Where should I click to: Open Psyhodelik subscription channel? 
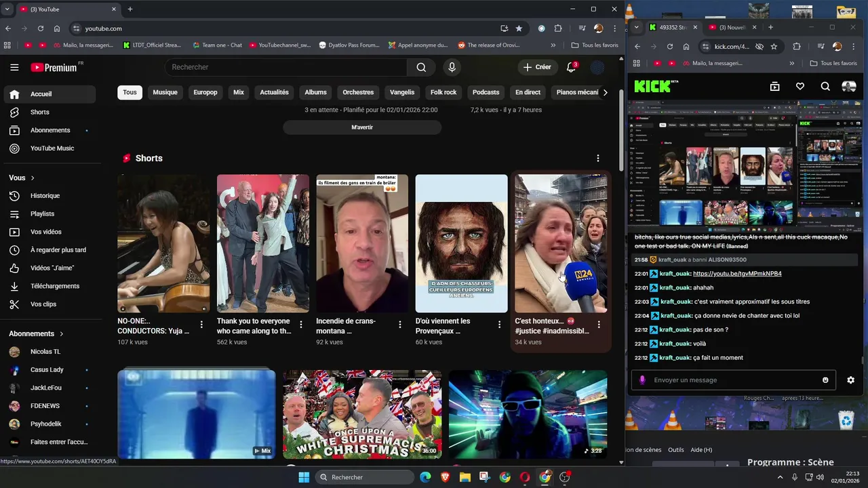pyautogui.click(x=49, y=424)
